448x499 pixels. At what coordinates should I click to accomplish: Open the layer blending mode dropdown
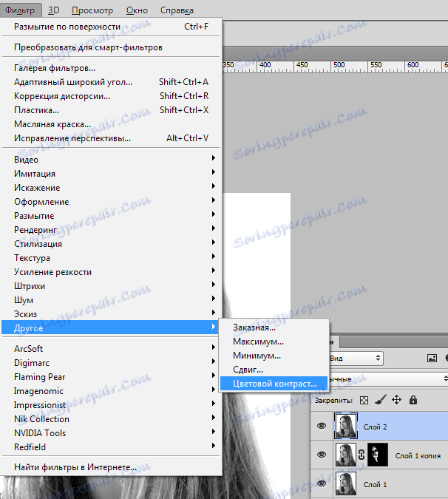(x=387, y=379)
